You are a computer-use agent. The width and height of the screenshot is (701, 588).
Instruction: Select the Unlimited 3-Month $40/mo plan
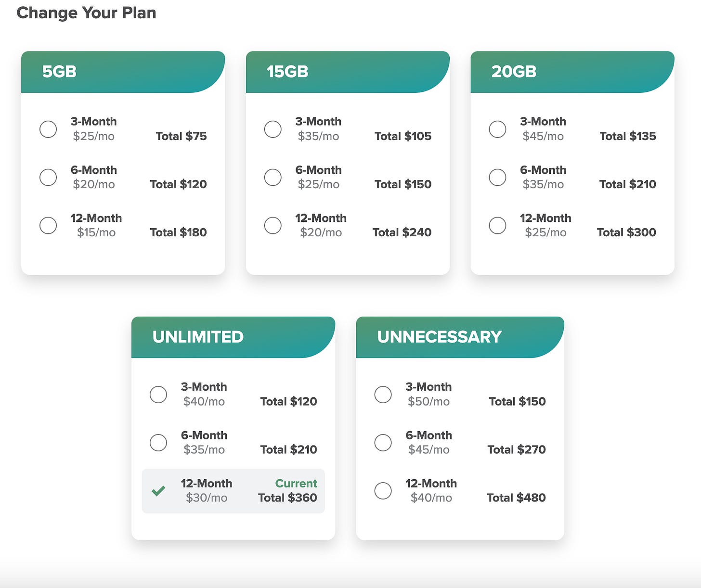[158, 394]
